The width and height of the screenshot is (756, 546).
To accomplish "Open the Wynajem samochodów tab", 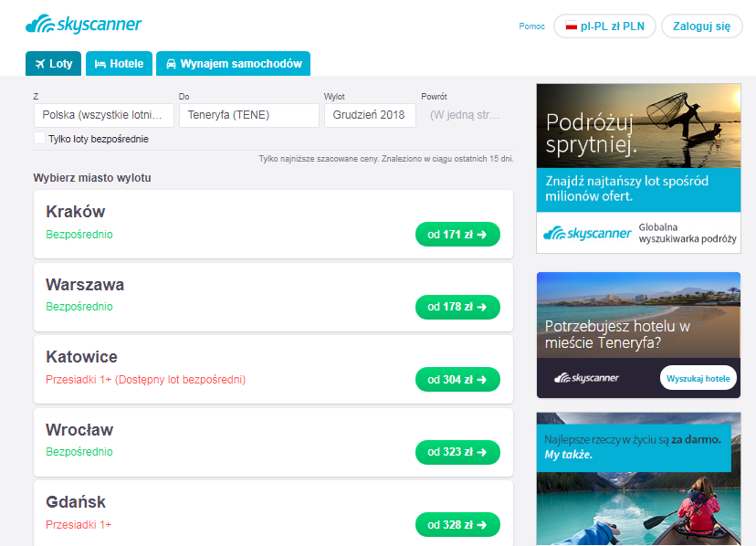I will pyautogui.click(x=234, y=64).
